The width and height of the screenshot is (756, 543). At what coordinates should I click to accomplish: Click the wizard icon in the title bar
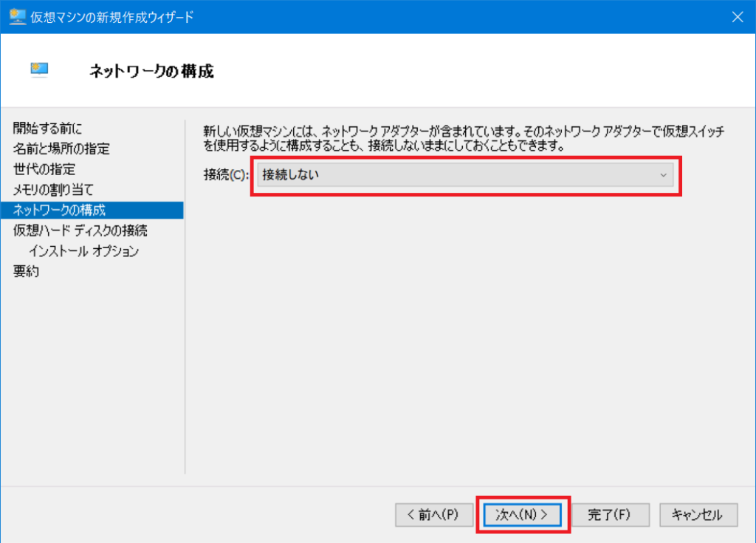17,17
